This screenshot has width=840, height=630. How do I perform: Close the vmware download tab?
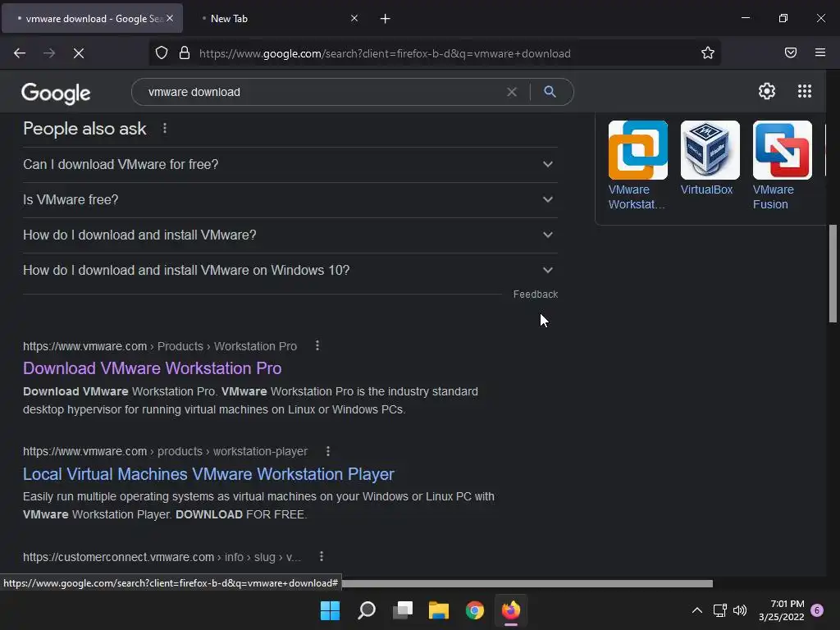[x=170, y=18]
